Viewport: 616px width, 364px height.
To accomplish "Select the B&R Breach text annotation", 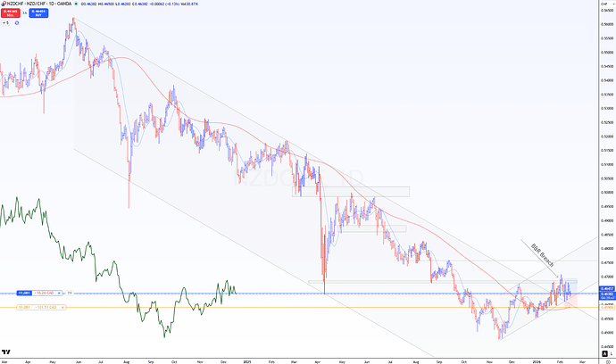I will click(x=542, y=255).
